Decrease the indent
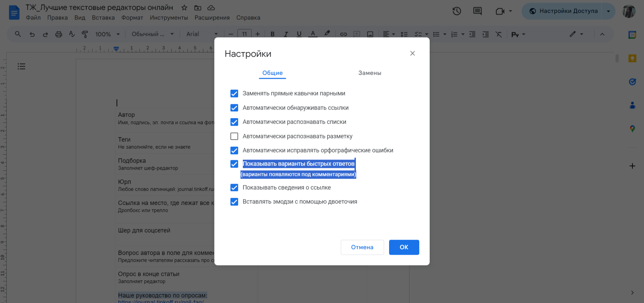 click(472, 34)
